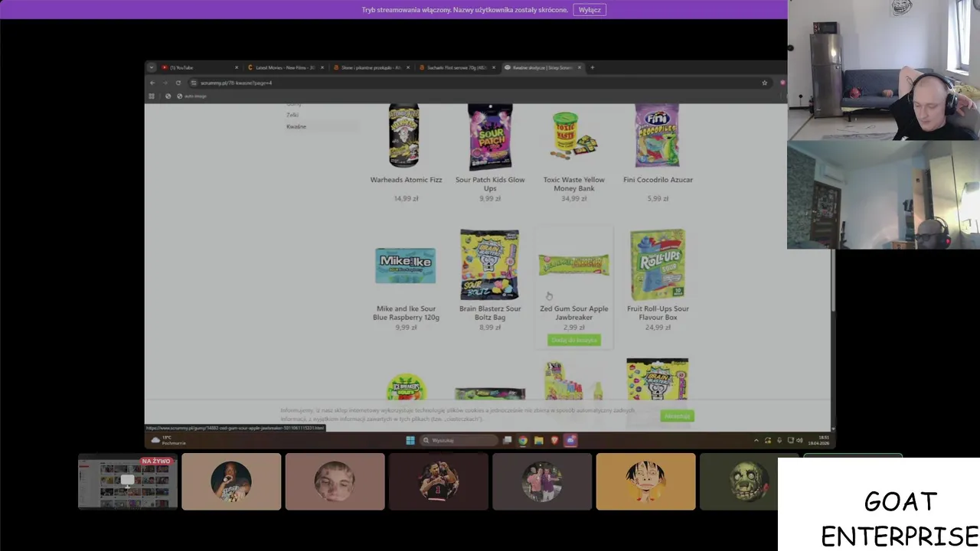
Task: Select the Żelki category in sidebar
Action: pyautogui.click(x=292, y=115)
